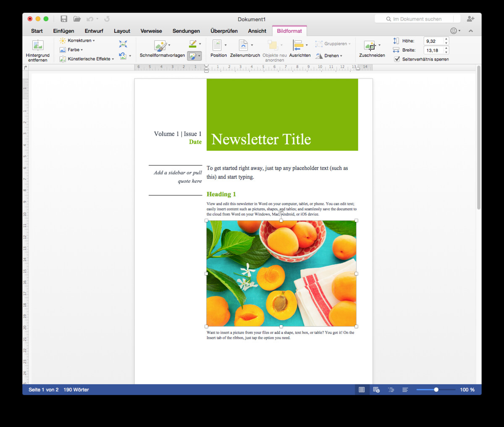Expand the Schnellformatvorlagen dropdown arrow
This screenshot has height=427, width=504.
pyautogui.click(x=169, y=45)
